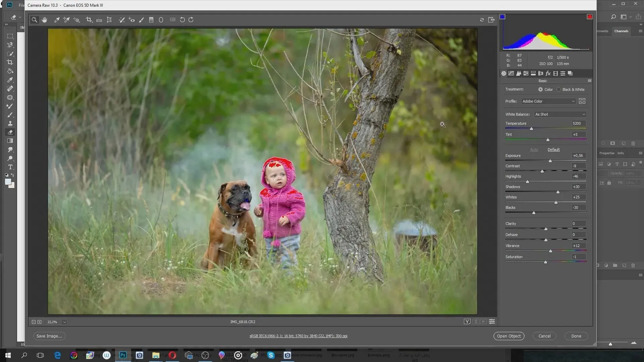This screenshot has height=362, width=644.
Task: Open the Effects fx panel tab
Action: coord(548,73)
